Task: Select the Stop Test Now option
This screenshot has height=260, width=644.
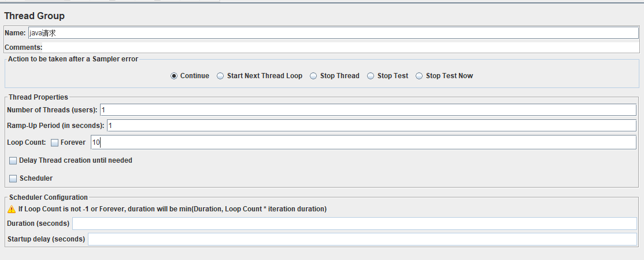Action: pos(419,76)
